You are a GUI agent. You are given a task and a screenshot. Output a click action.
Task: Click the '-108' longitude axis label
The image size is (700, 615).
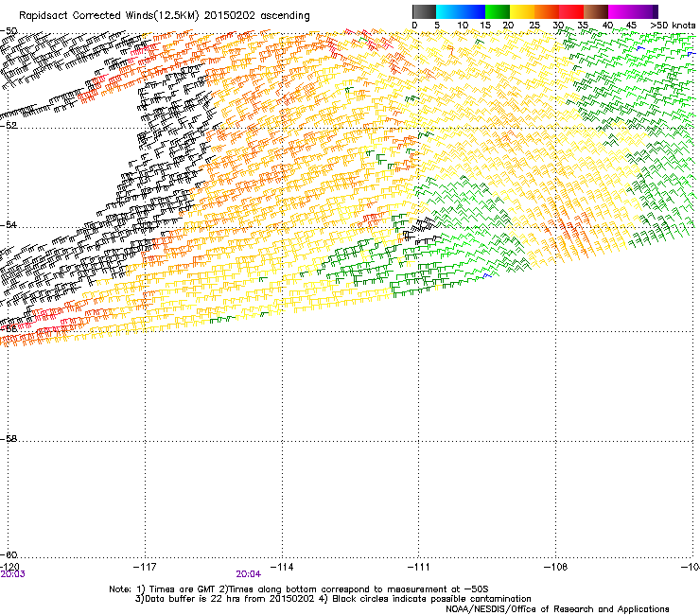pos(555,567)
